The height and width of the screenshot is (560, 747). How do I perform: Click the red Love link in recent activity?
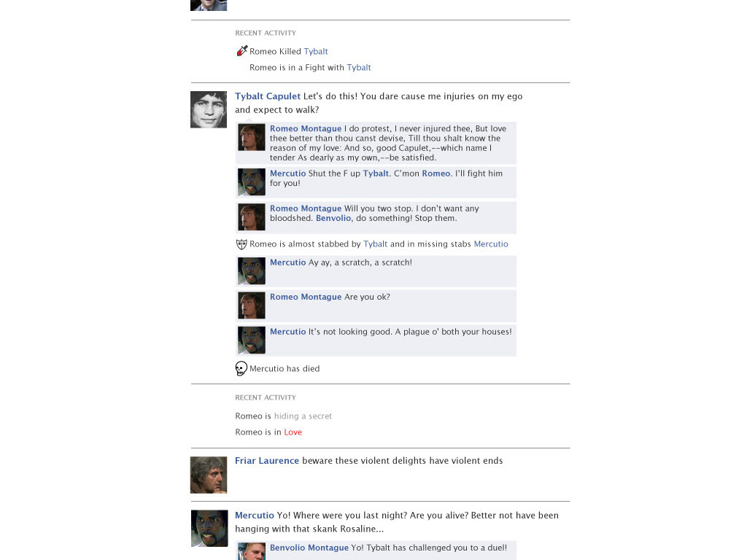293,432
